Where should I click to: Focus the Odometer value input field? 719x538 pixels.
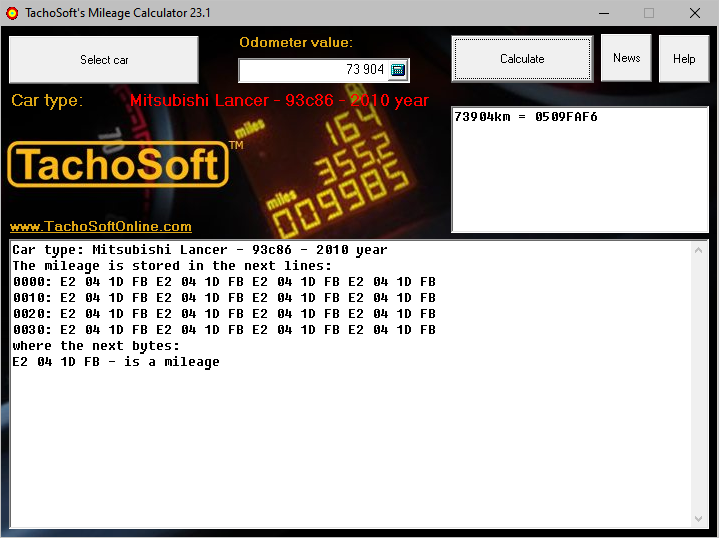(x=312, y=70)
